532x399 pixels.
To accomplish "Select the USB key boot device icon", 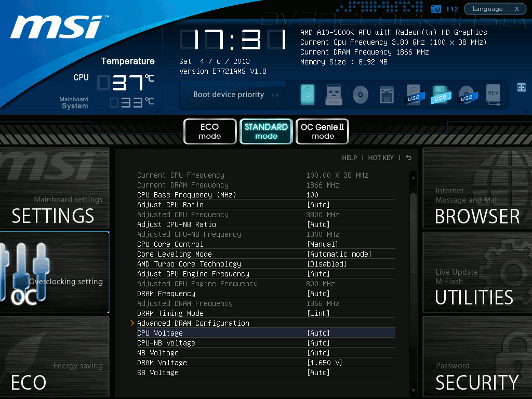I will pos(334,95).
